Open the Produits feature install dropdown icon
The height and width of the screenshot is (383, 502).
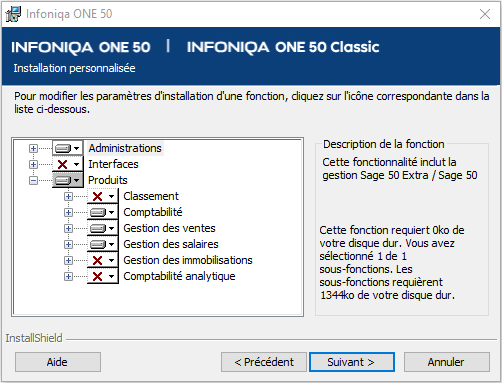pos(68,180)
